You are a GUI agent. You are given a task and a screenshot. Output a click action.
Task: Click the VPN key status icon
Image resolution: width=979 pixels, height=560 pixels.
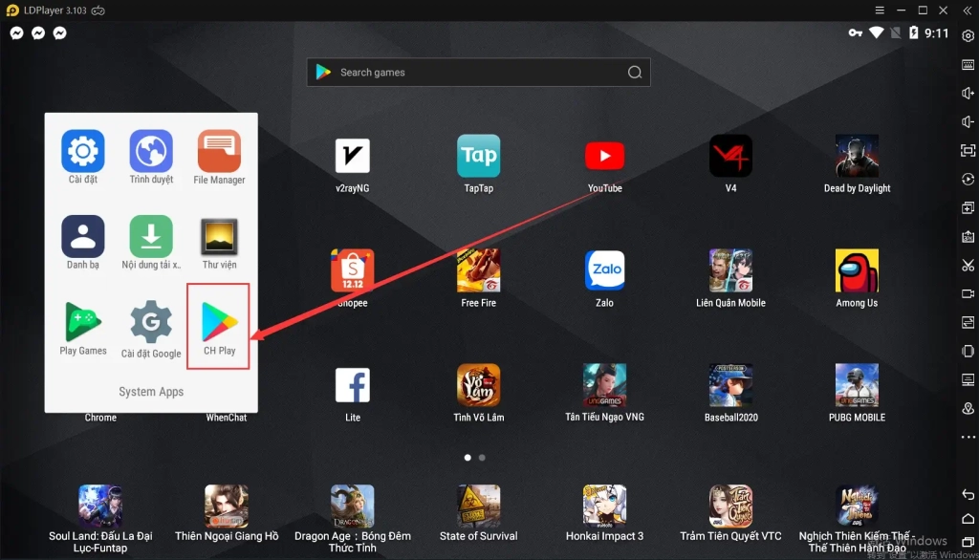click(856, 33)
